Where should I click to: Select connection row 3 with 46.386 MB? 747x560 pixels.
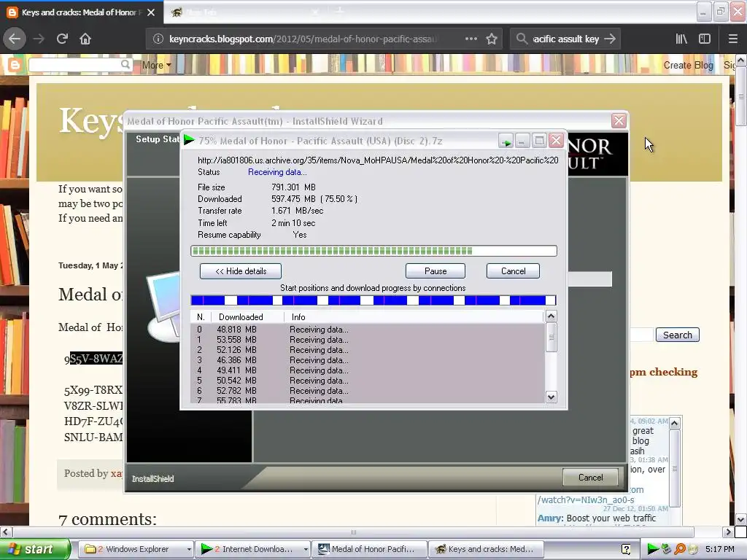tap(368, 360)
